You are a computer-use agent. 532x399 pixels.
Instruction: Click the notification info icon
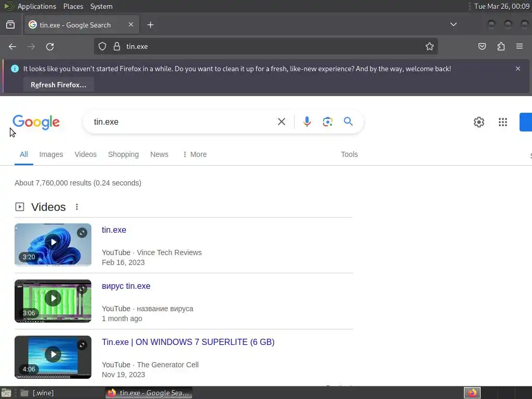click(15, 69)
